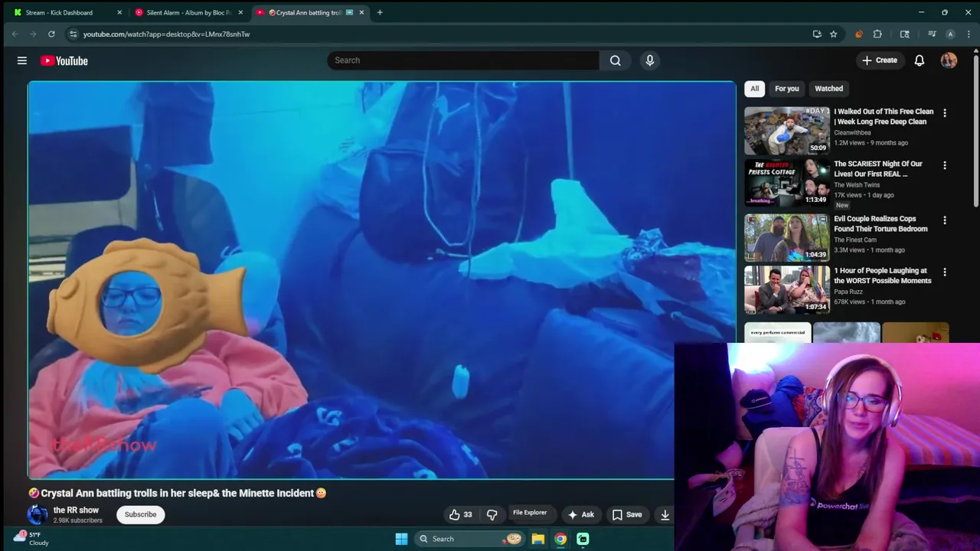Open a new browser tab
The width and height of the screenshot is (980, 551).
(x=380, y=12)
